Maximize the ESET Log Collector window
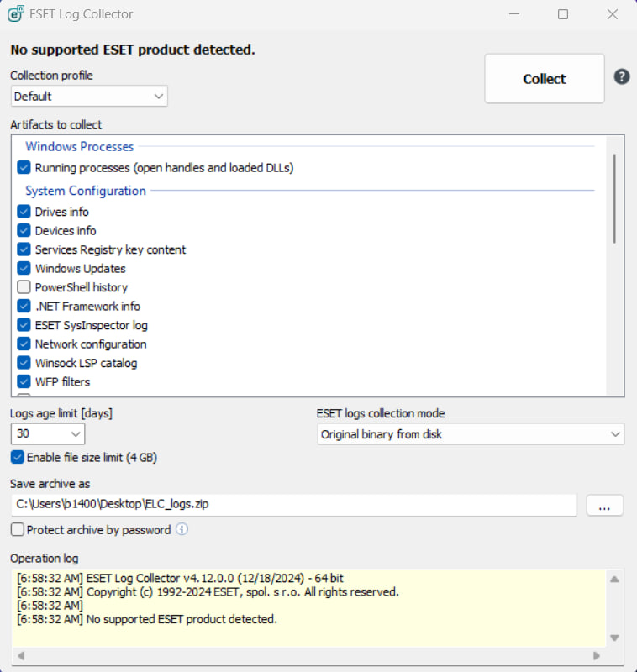637x672 pixels. pos(563,14)
